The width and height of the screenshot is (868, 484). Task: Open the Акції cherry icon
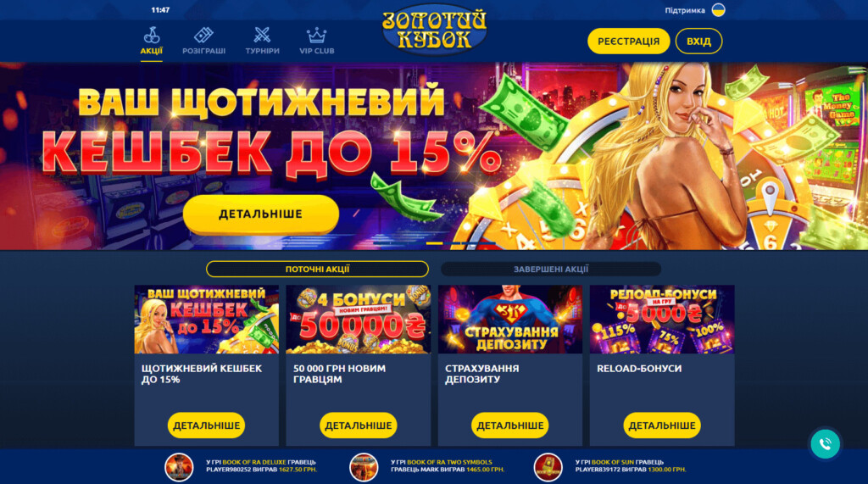[x=151, y=36]
